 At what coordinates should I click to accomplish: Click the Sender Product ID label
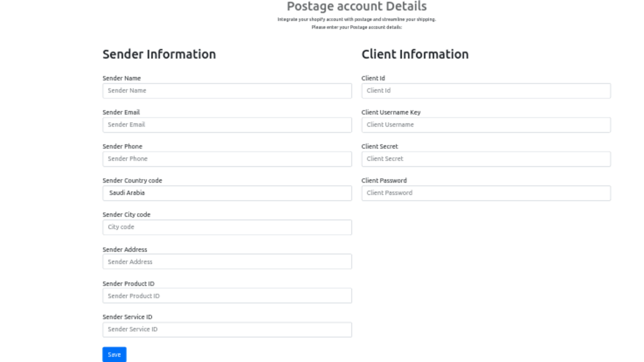[x=128, y=284]
